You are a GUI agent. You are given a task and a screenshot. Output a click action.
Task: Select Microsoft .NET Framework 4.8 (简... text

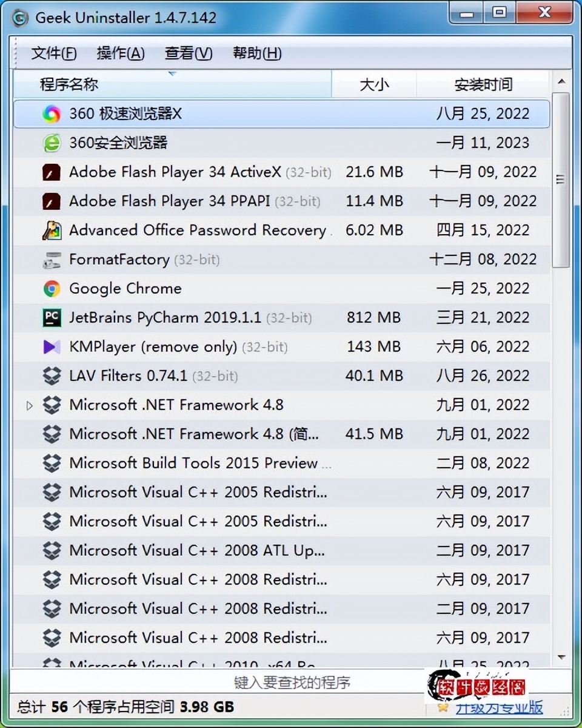pyautogui.click(x=194, y=434)
